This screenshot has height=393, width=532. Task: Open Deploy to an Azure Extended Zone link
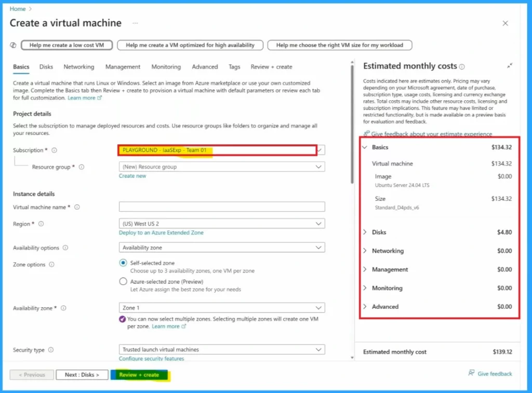pos(161,233)
